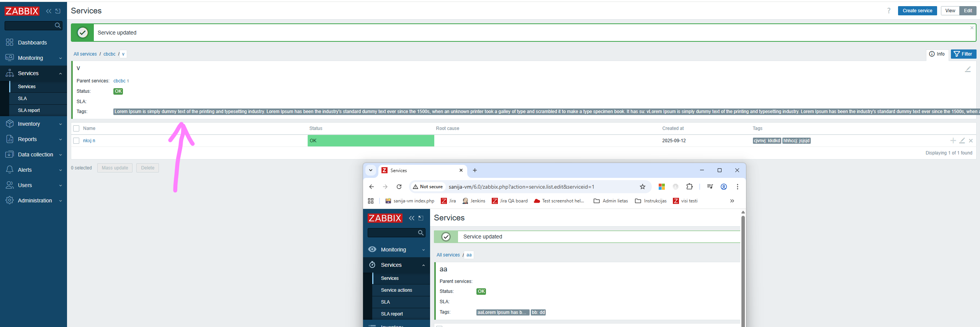Viewport: 980px width, 327px height.
Task: Tick the select-all checkbox in the table header
Action: point(76,128)
